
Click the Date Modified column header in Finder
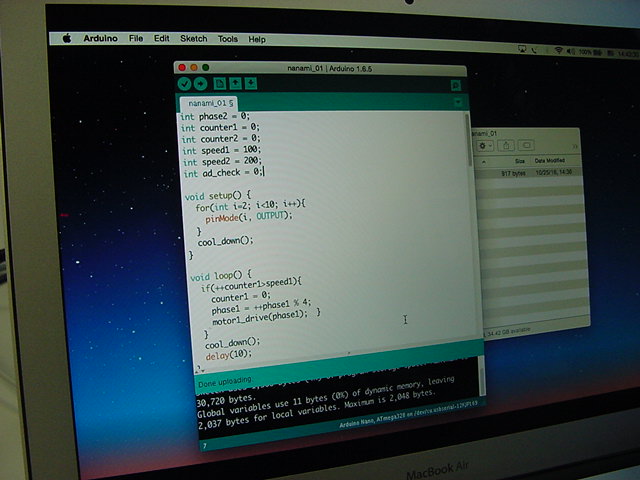549,160
